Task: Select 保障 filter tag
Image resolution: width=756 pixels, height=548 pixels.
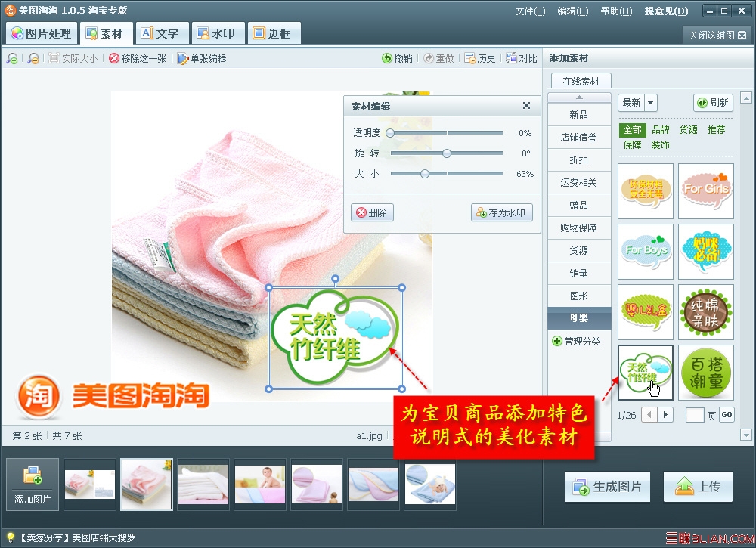Action: (x=633, y=144)
